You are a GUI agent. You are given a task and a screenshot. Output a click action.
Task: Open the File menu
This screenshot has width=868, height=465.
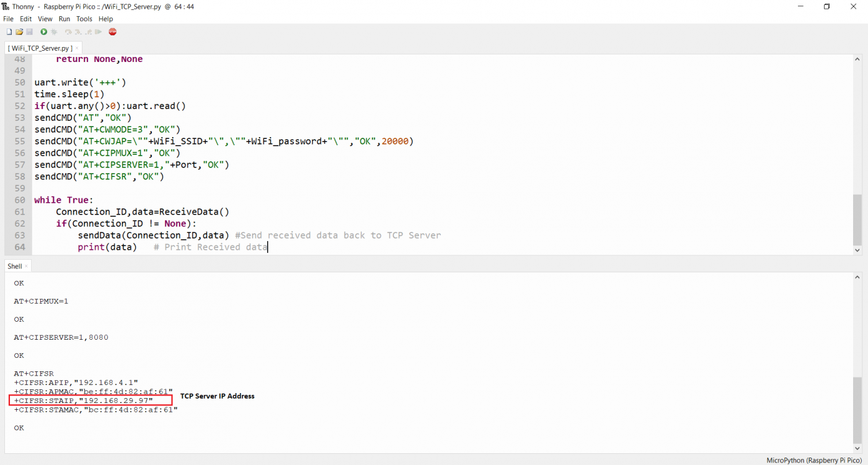point(8,19)
